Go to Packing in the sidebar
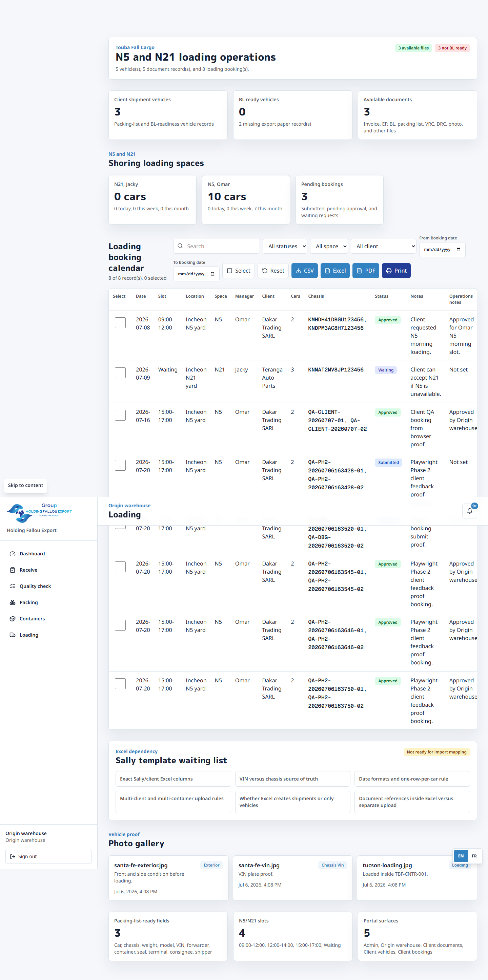This screenshot has width=488, height=980. [48, 603]
